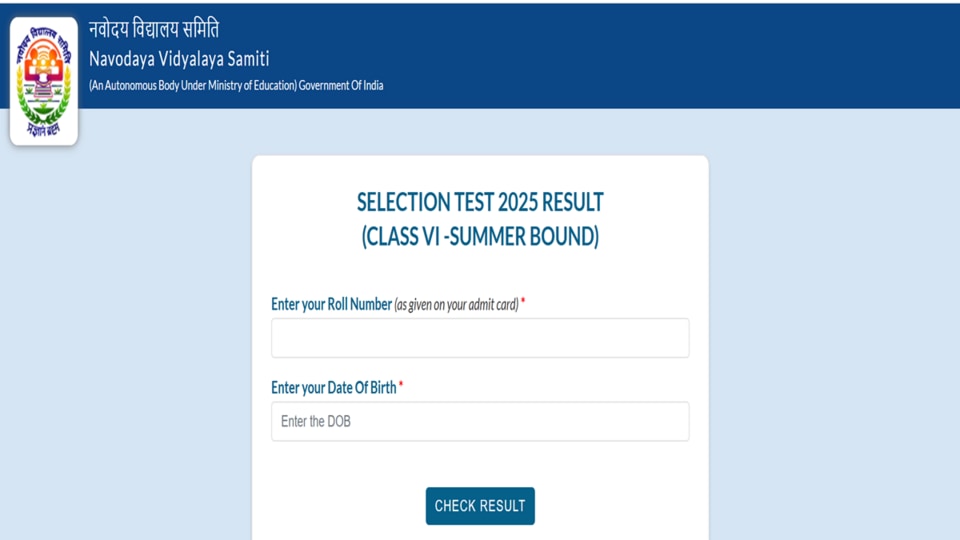Click the 'as given on your admit card' hint
The image size is (960, 540).
[456, 304]
